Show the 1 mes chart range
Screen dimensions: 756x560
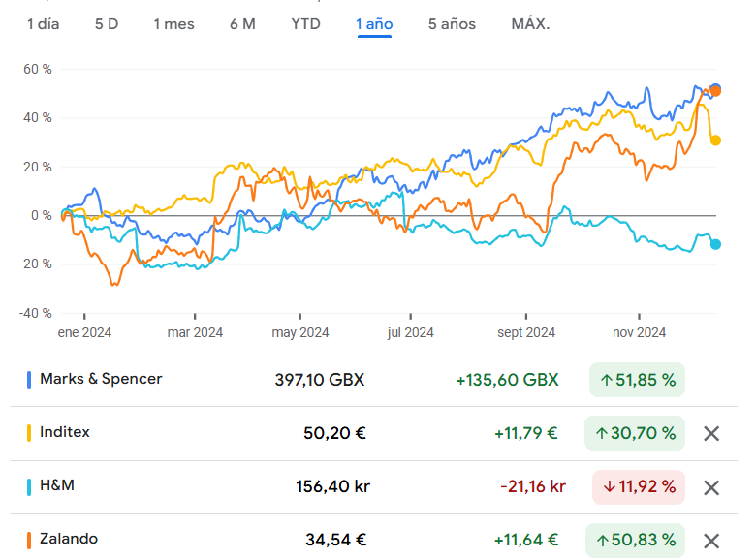point(173,24)
